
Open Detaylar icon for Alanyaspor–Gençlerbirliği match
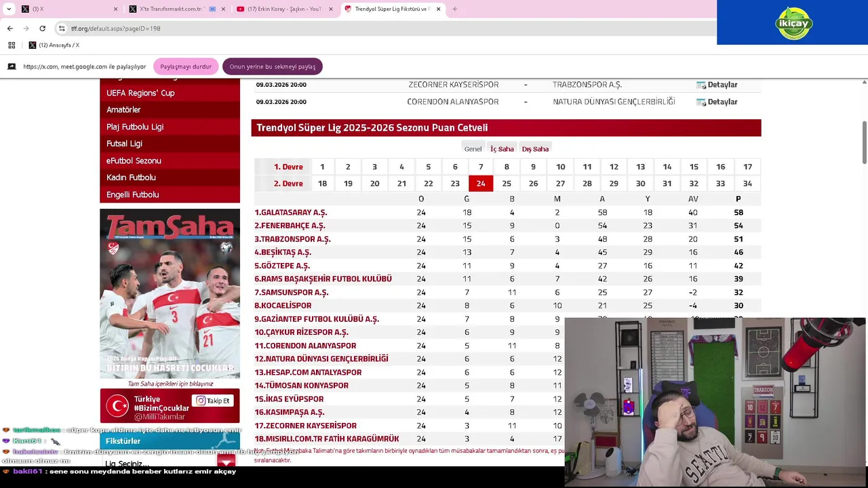[701, 102]
